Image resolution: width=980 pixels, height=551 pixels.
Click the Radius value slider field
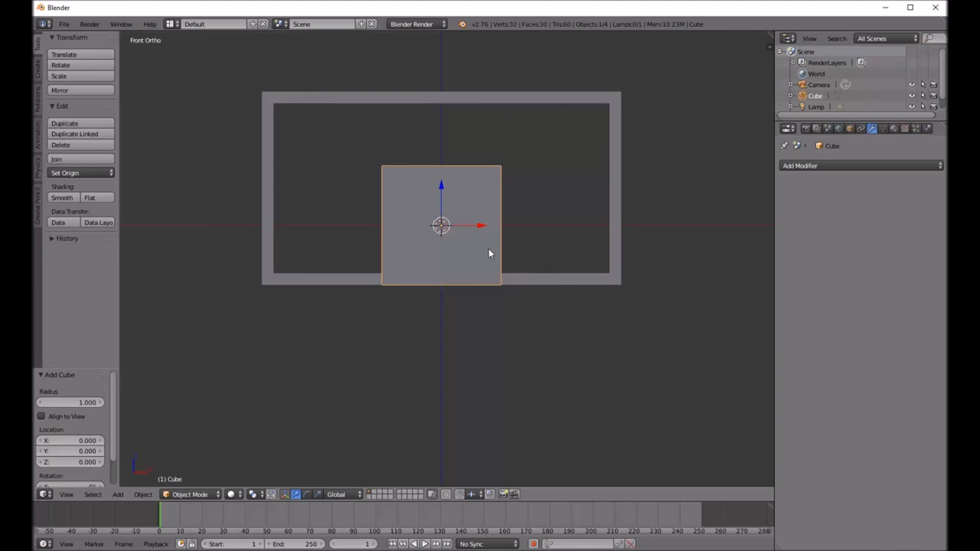[x=70, y=402]
